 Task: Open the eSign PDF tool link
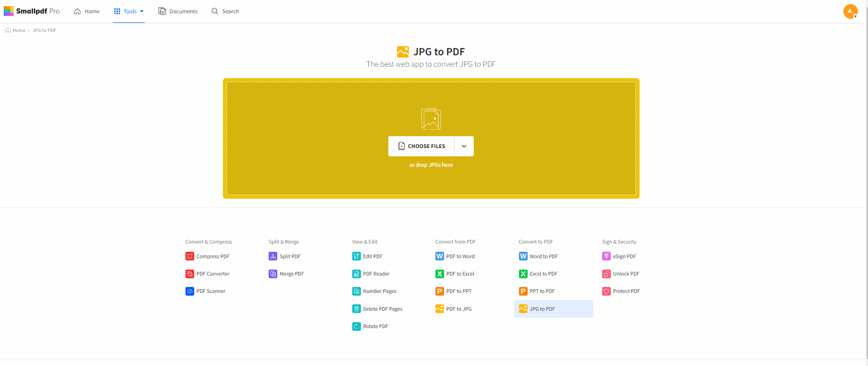coord(619,256)
